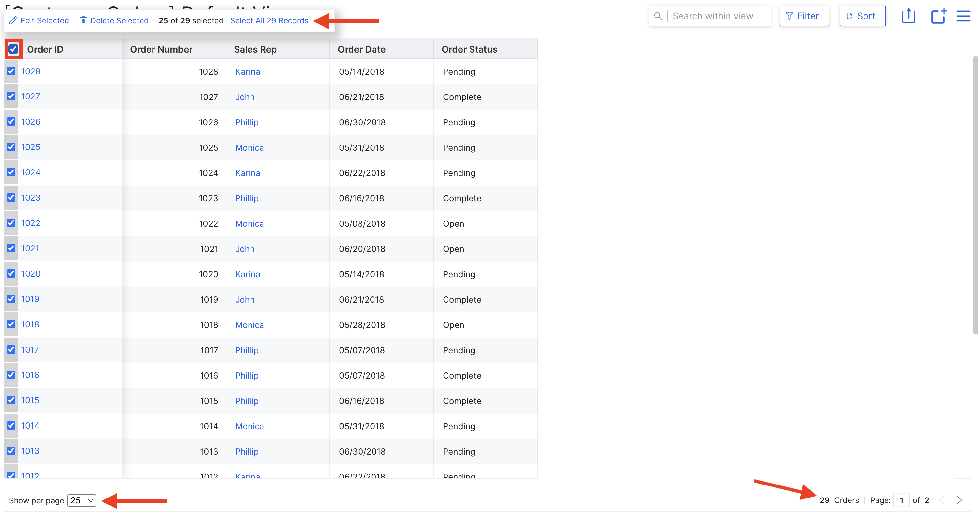Uncheck the checkbox for order 1024
Viewport: 980px width, 517px height.
click(x=11, y=172)
